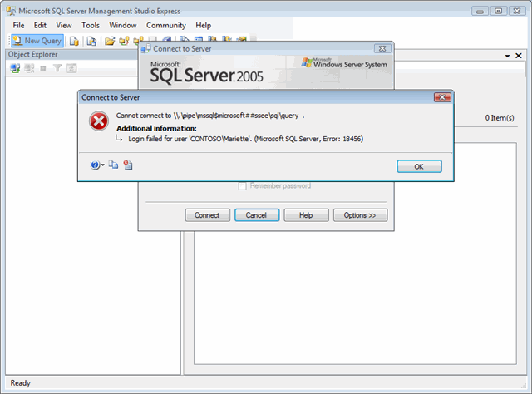Click Cancel in the login dialog
This screenshot has height=394, width=532.
(257, 215)
